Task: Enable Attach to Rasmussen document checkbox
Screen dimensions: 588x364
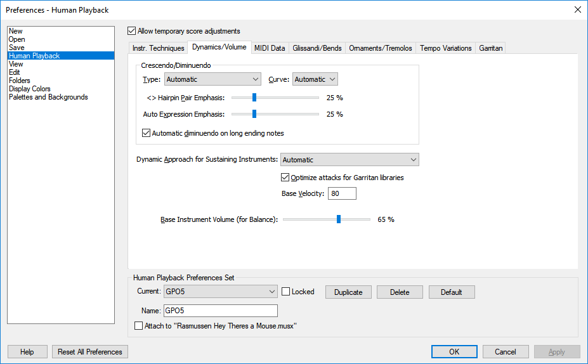Action: tap(140, 326)
